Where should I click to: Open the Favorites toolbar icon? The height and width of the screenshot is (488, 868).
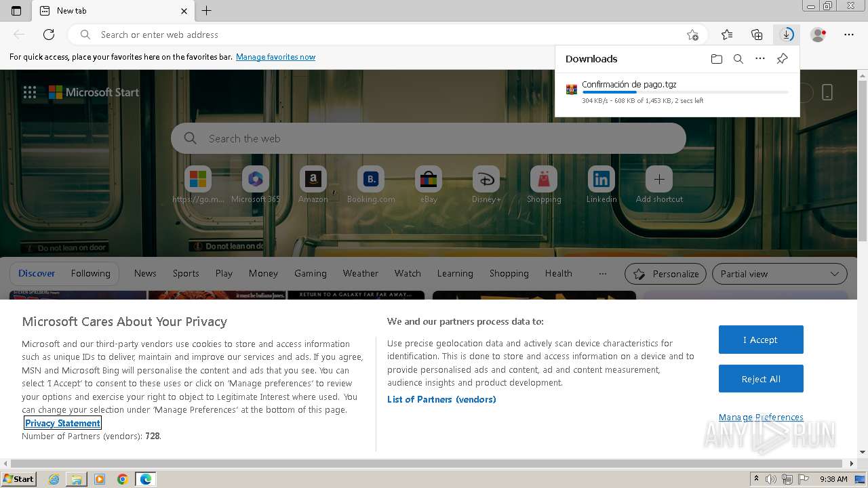coord(727,35)
